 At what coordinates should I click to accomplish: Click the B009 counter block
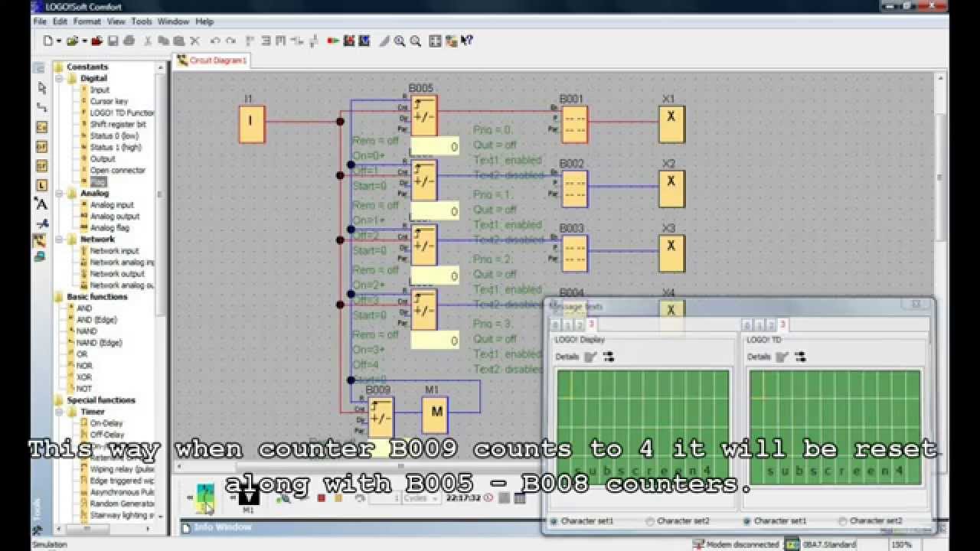tap(380, 417)
